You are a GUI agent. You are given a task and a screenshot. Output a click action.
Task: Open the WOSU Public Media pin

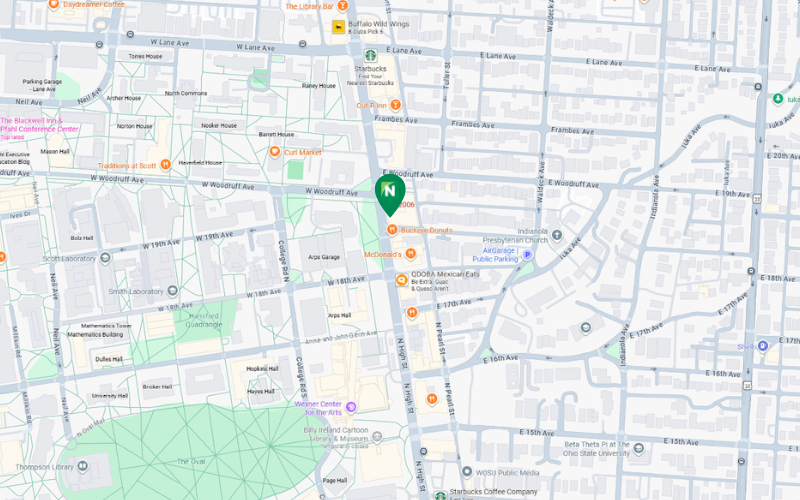466,471
